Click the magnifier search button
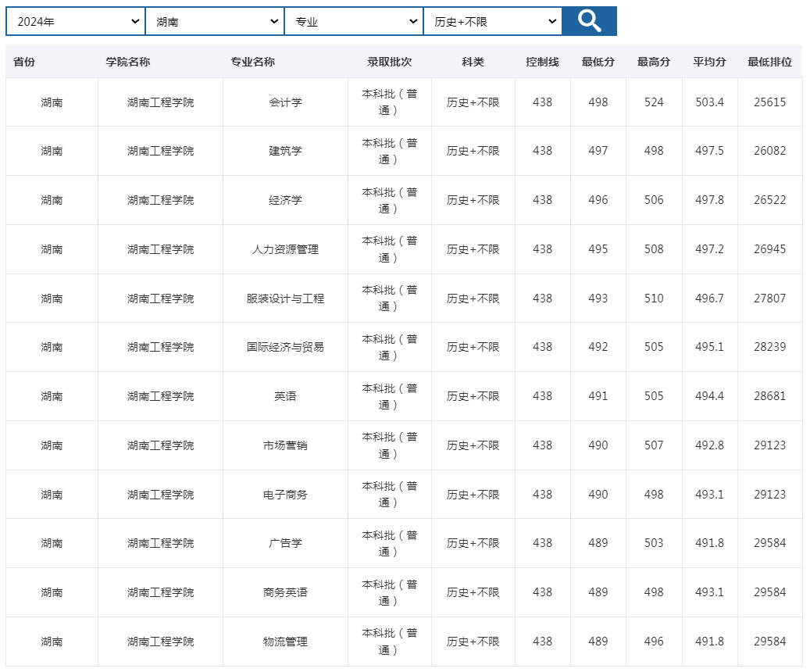 coord(590,21)
